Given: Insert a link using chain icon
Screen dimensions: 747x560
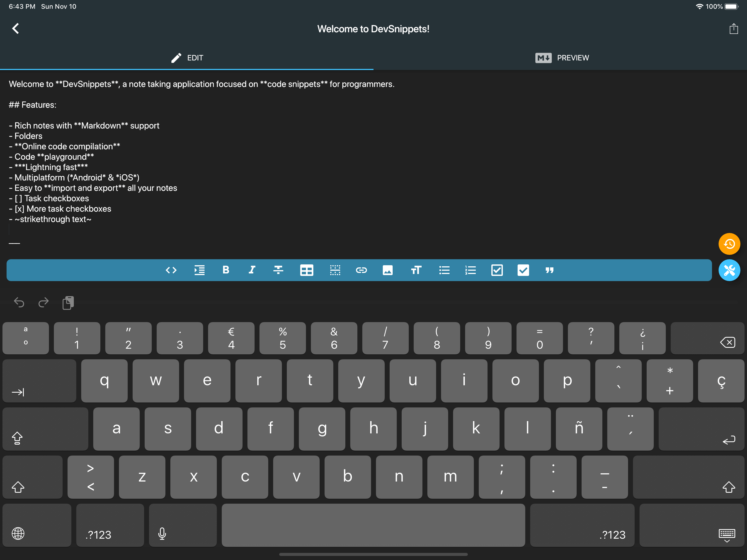Looking at the screenshot, I should click(x=361, y=270).
